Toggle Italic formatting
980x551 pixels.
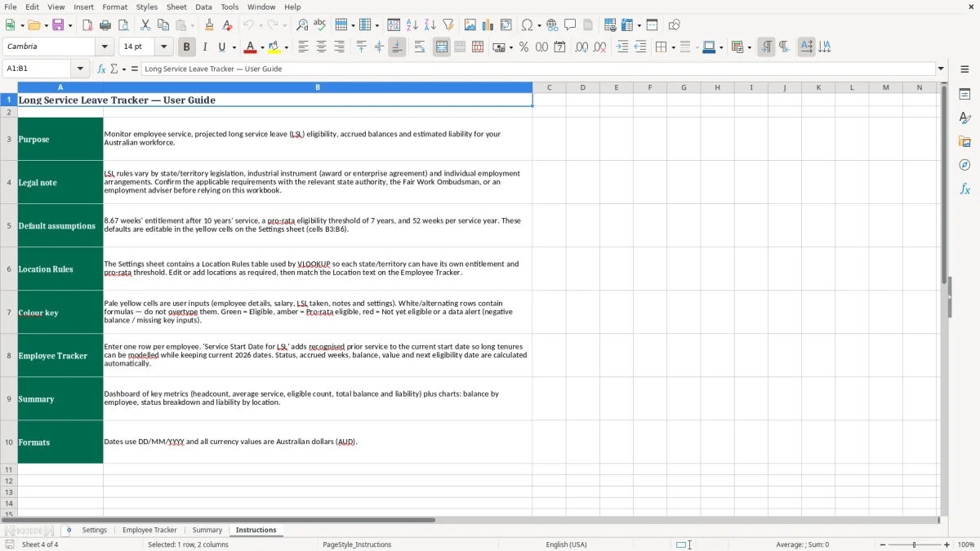point(204,47)
